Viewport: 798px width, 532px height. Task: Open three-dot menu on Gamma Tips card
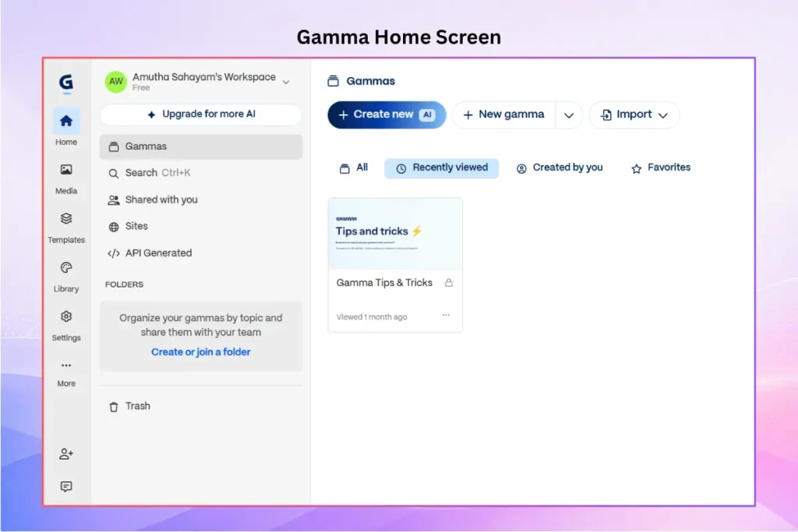pyautogui.click(x=446, y=315)
